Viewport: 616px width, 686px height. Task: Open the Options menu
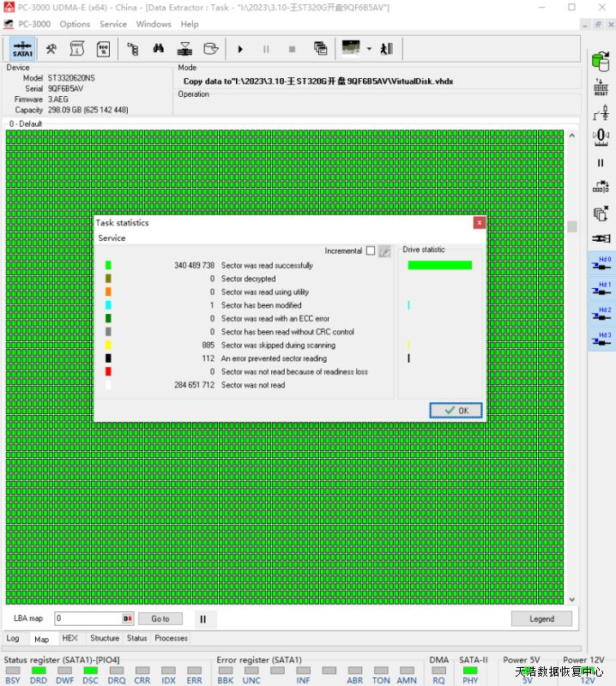[75, 24]
